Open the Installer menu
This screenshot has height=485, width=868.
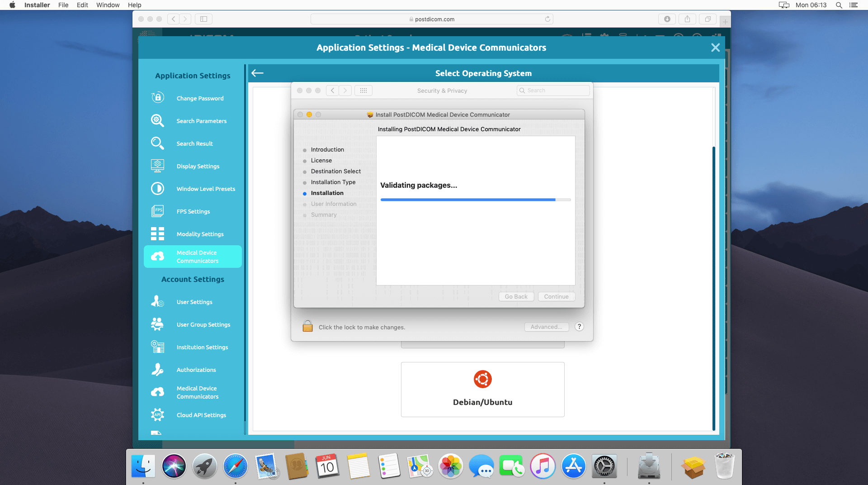(x=37, y=5)
